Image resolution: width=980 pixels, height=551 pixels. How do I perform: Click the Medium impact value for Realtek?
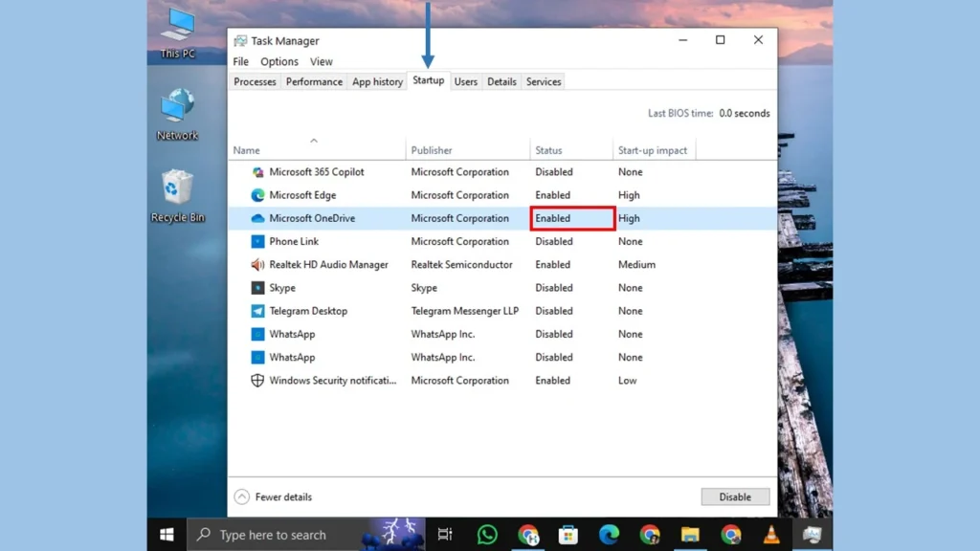pyautogui.click(x=636, y=264)
